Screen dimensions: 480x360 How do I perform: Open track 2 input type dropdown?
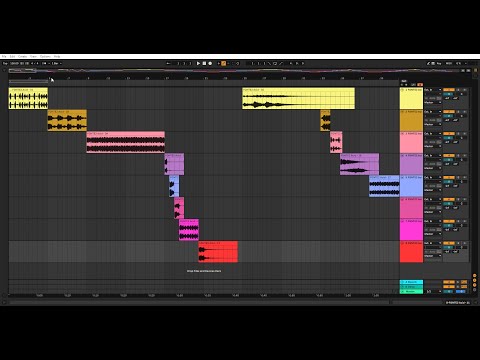click(433, 112)
